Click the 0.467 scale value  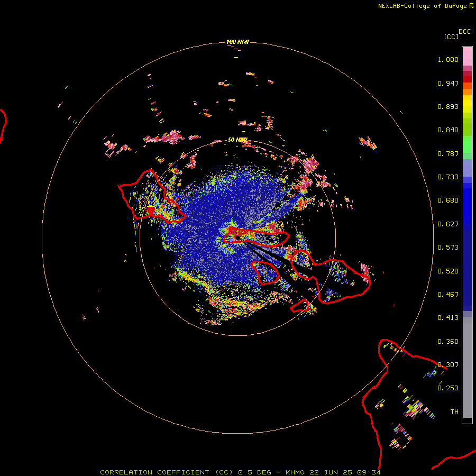[x=448, y=295]
